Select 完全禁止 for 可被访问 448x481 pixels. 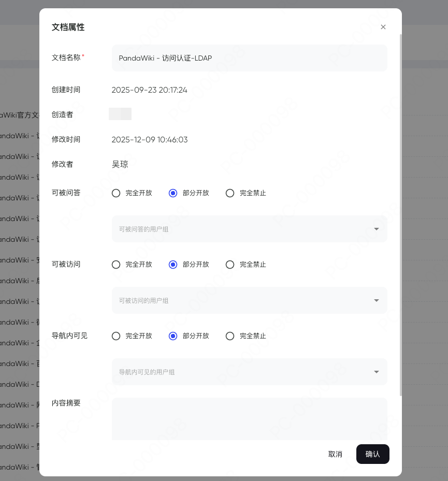point(230,265)
